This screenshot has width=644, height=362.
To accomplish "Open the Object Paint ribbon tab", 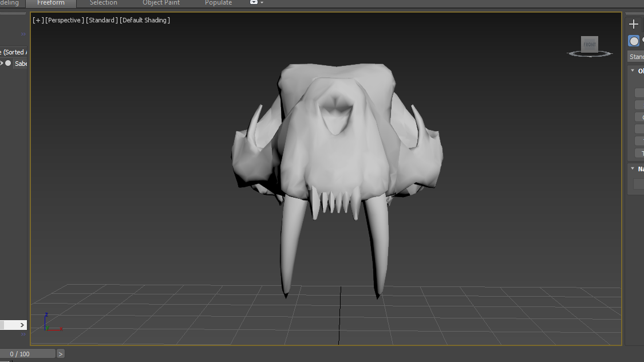I will pos(161,3).
